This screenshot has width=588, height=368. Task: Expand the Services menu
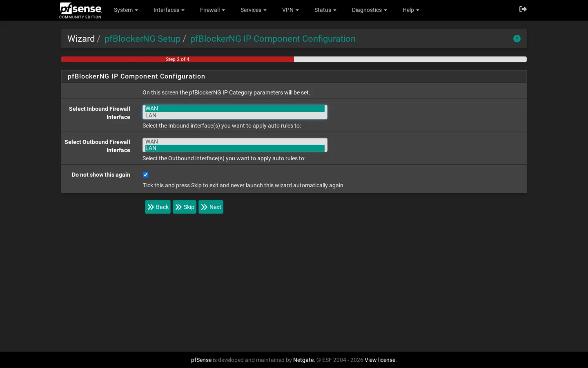(x=253, y=10)
